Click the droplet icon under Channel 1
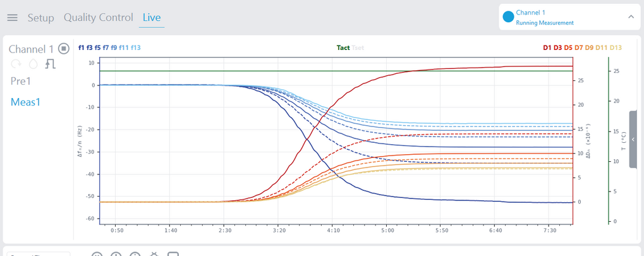This screenshot has width=644, height=256. [33, 64]
